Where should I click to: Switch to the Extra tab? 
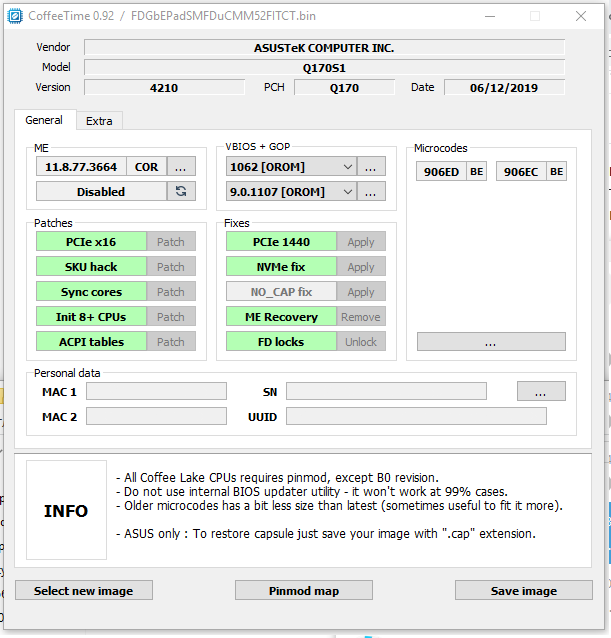[x=99, y=121]
